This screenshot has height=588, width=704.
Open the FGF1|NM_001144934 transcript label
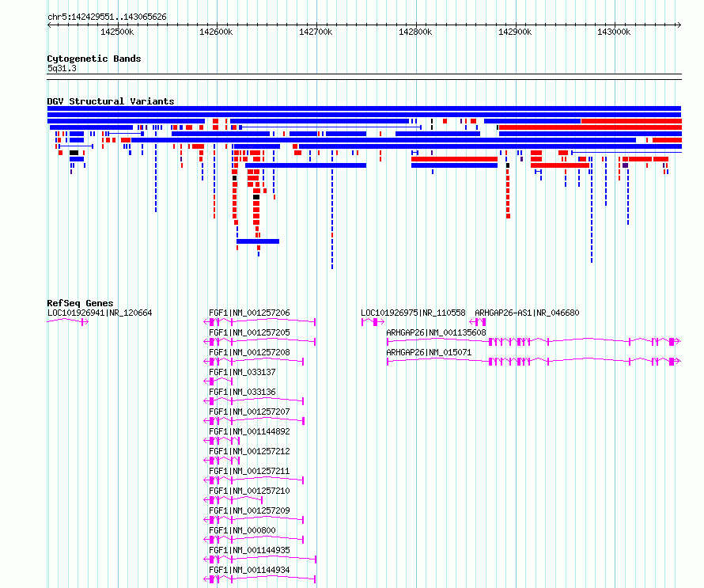(249, 570)
